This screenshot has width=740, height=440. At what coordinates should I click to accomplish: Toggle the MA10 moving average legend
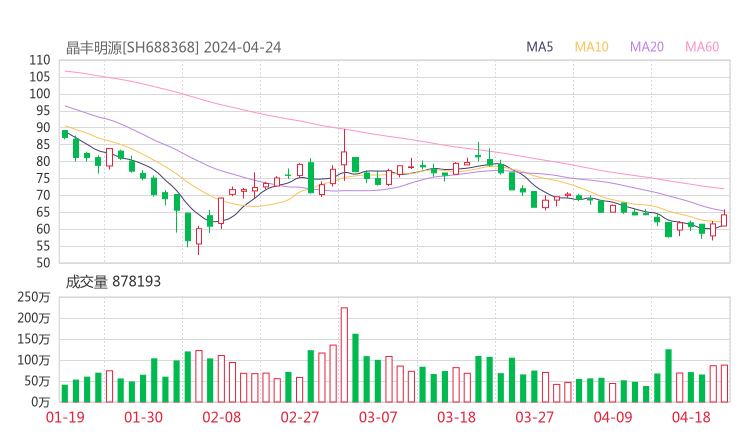[591, 47]
